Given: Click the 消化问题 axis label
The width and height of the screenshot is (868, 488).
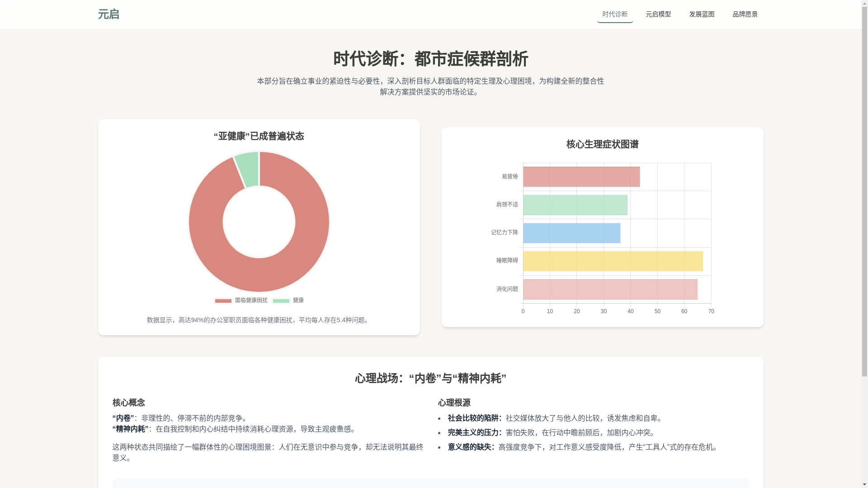Looking at the screenshot, I should [507, 289].
